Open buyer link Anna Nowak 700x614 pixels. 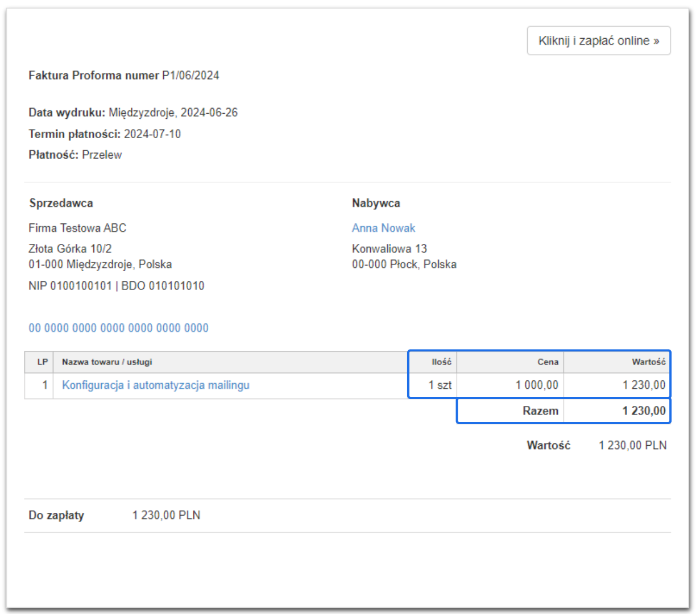pos(383,228)
